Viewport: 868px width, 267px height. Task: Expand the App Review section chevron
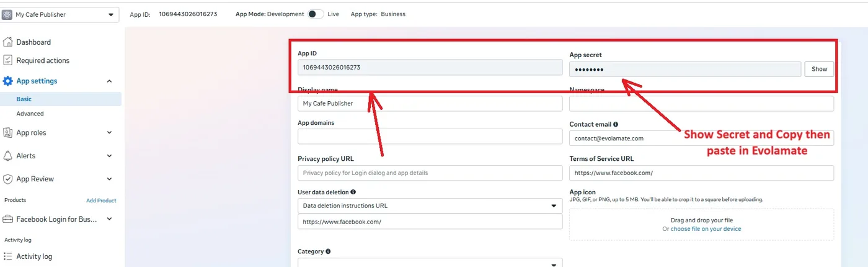(x=110, y=179)
